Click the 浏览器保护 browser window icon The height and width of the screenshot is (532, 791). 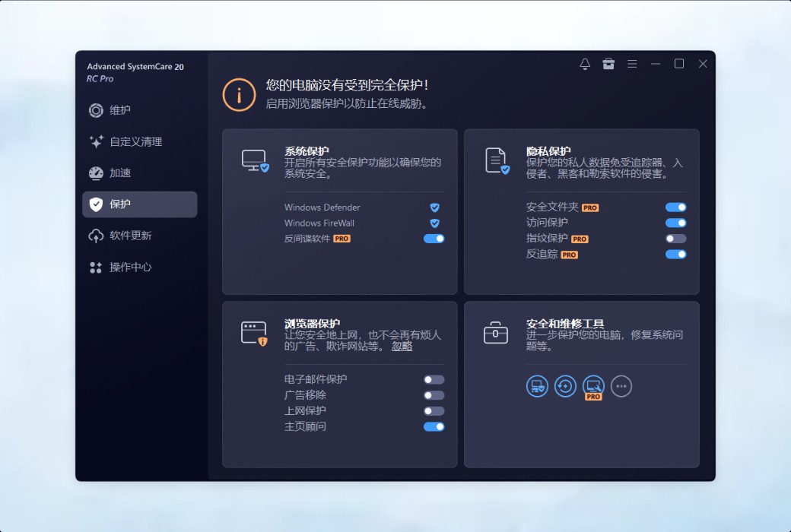tap(255, 334)
